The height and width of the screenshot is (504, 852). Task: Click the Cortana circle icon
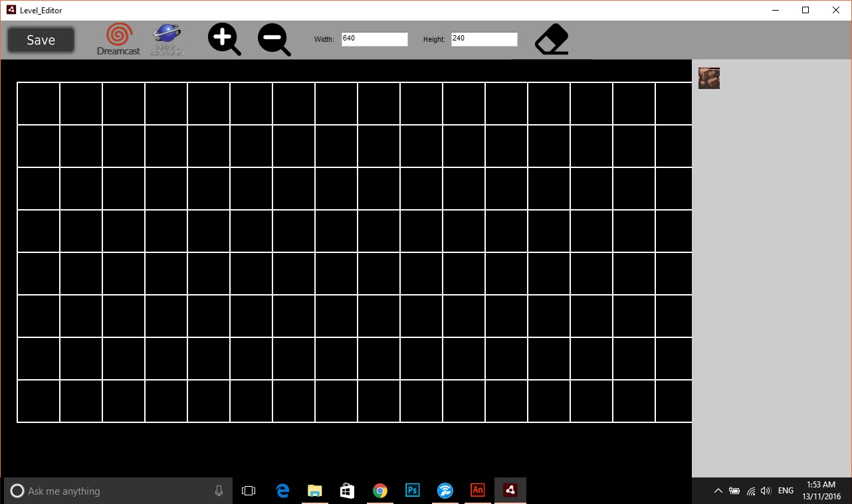coord(17,491)
